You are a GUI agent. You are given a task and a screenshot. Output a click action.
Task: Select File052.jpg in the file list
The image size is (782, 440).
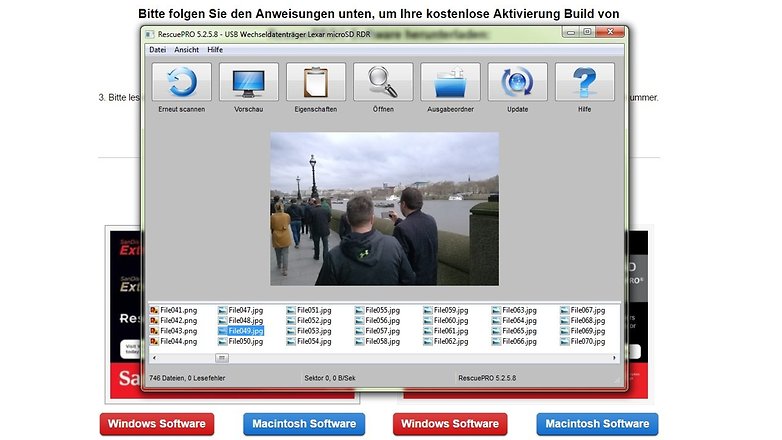(309, 321)
